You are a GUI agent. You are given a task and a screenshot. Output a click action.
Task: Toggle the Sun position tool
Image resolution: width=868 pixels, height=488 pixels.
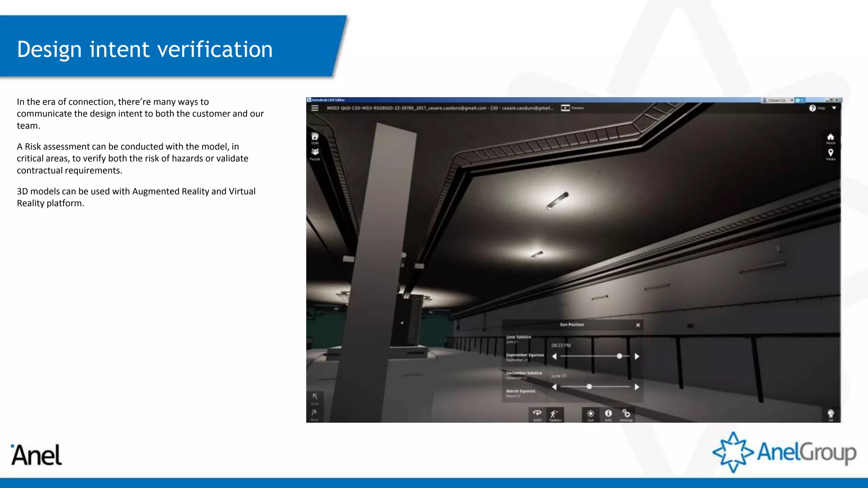click(590, 415)
